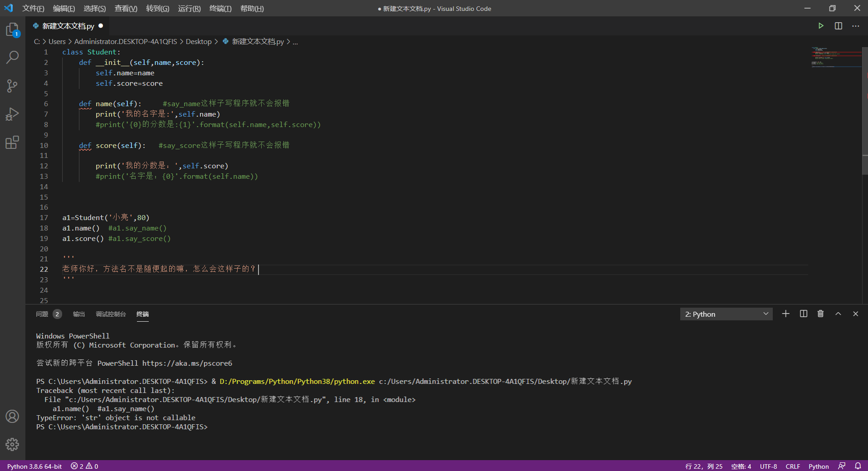Click the unsaved dot on the file tab
The height and width of the screenshot is (471, 868).
[x=101, y=26]
